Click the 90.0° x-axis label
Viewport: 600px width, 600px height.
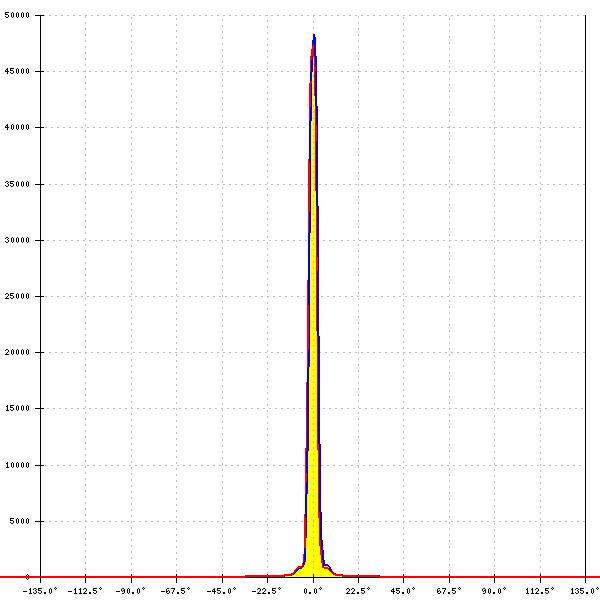(494, 591)
